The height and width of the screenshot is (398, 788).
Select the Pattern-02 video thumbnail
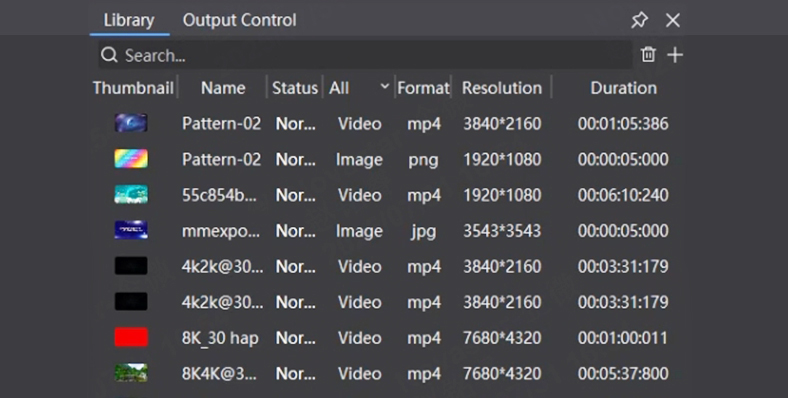[x=131, y=123]
